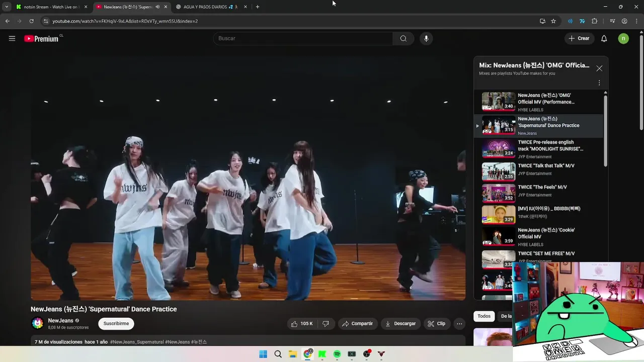Open the NewJeans channel name link

[x=60, y=321]
